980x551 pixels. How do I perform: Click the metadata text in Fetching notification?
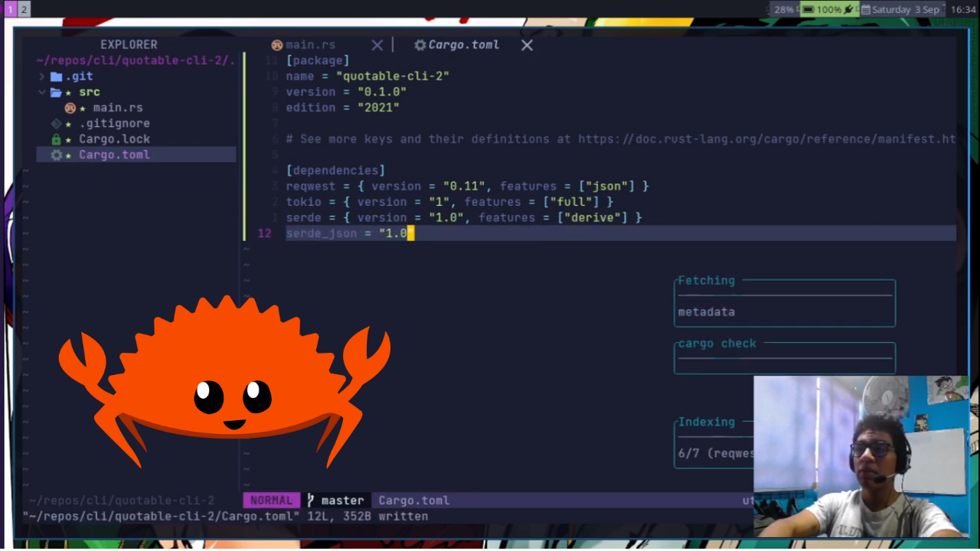point(706,312)
